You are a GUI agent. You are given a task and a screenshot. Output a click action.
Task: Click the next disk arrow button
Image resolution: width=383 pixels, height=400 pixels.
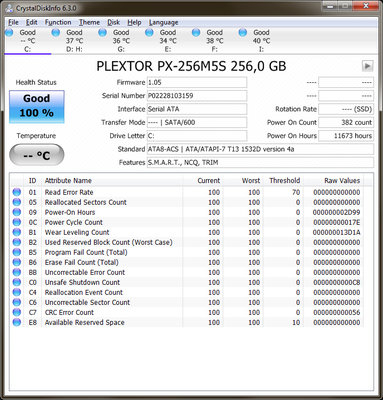click(367, 66)
